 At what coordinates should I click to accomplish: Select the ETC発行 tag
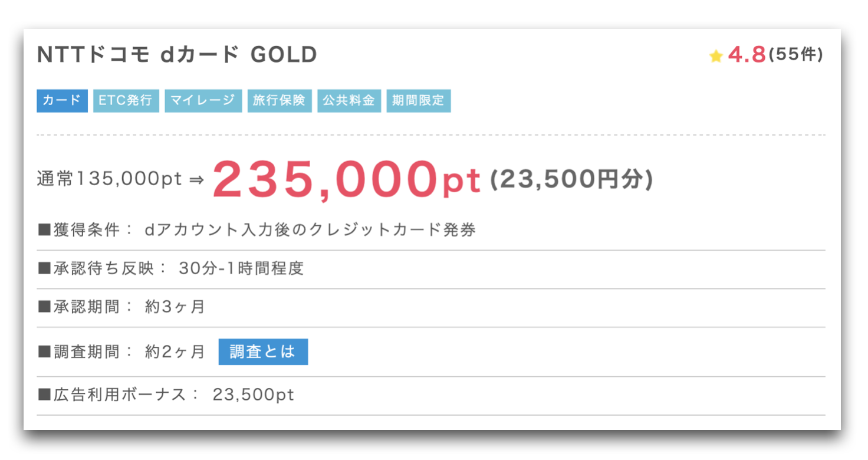126,101
